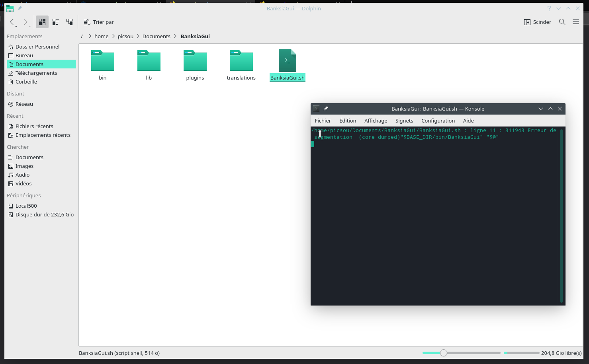589x364 pixels.
Task: Open Fichiers récents
Action: pyautogui.click(x=41, y=126)
